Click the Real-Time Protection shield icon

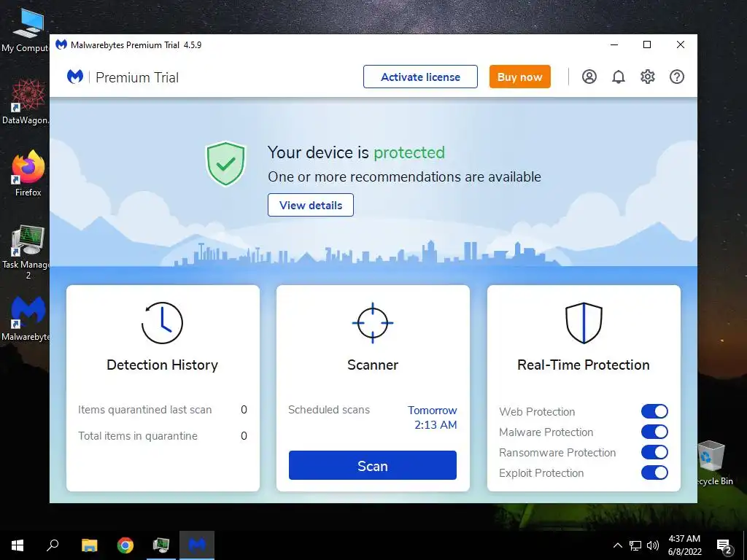click(x=584, y=323)
